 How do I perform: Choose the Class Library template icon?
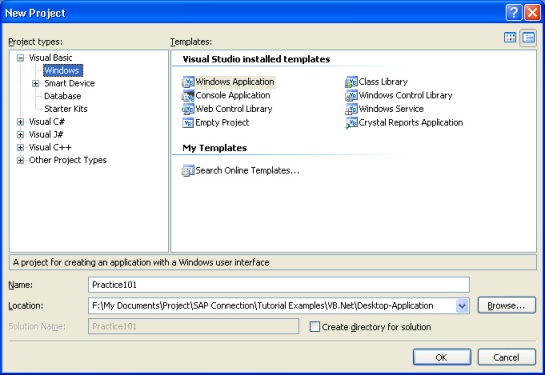click(x=351, y=82)
